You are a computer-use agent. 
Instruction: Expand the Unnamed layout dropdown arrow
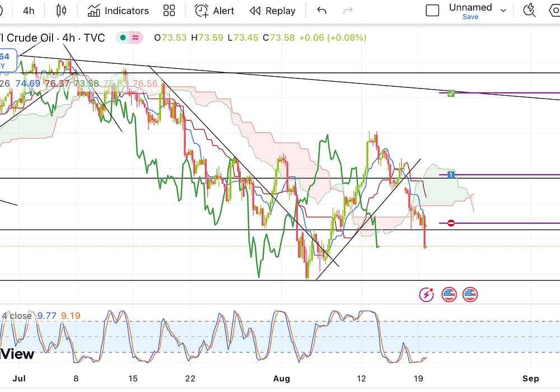503,11
